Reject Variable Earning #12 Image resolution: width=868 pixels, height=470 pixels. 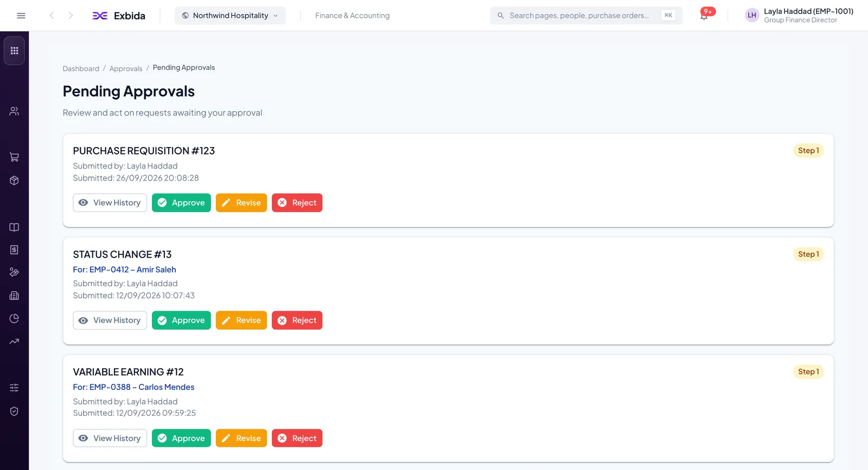click(x=297, y=438)
